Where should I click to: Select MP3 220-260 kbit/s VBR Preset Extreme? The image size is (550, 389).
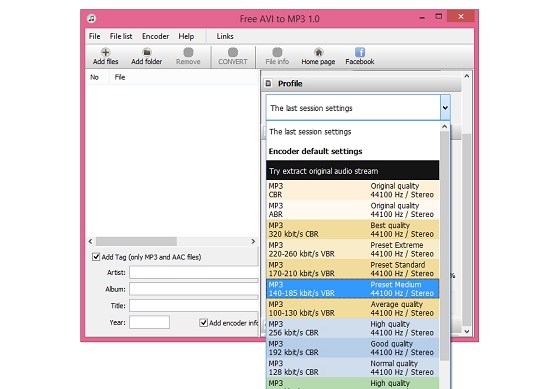[x=353, y=249]
